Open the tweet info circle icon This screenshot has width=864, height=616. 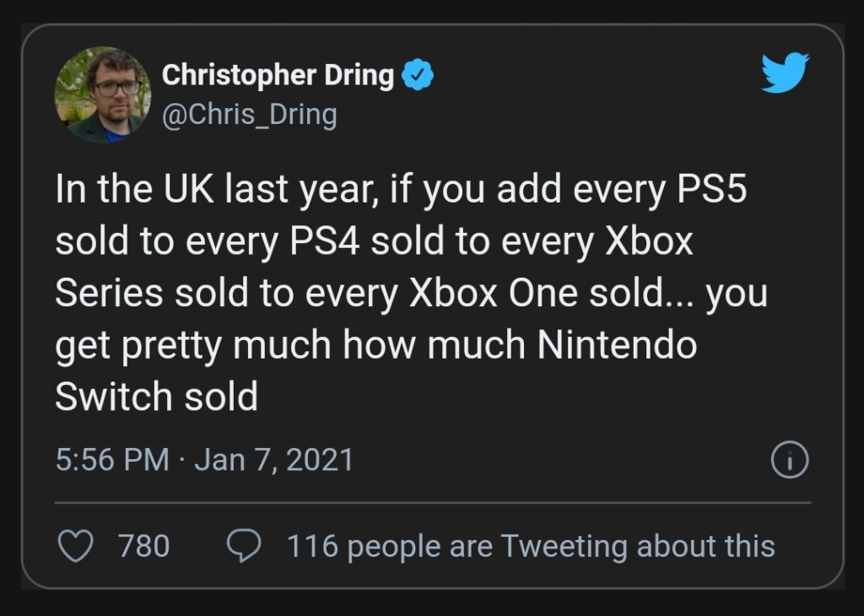tap(790, 460)
